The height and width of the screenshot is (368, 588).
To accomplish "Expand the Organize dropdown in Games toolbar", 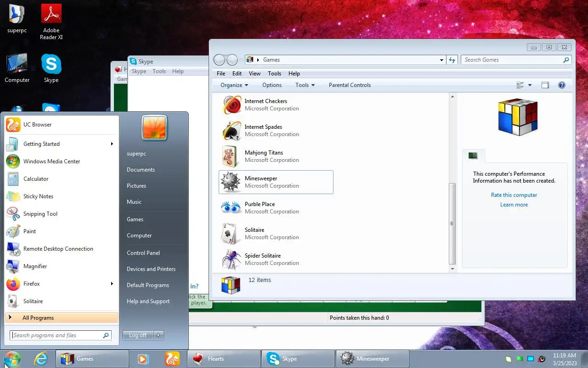I will tap(234, 85).
